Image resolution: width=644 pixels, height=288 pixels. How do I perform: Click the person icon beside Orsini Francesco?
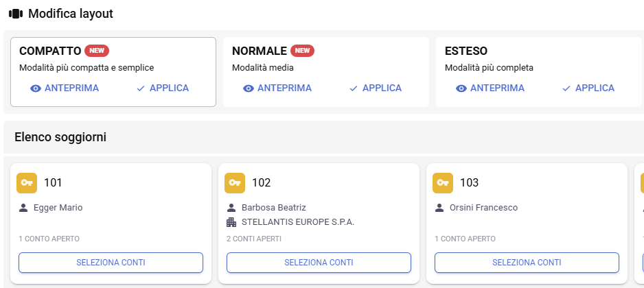(439, 208)
